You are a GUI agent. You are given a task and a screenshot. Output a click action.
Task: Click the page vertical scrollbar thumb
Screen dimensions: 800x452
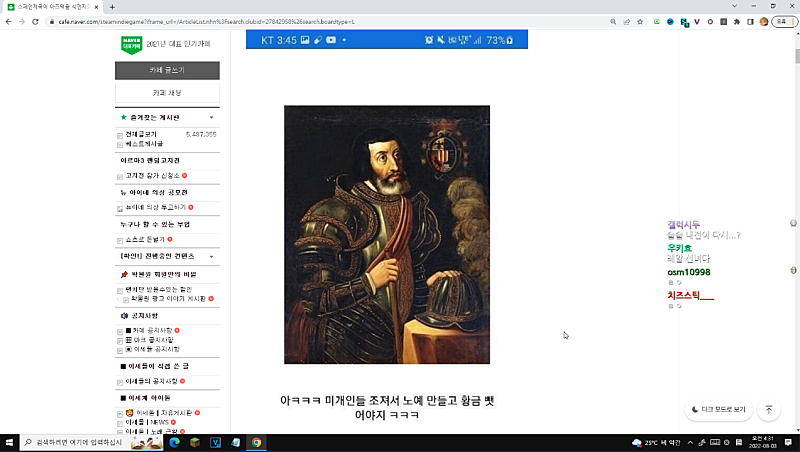tap(796, 56)
